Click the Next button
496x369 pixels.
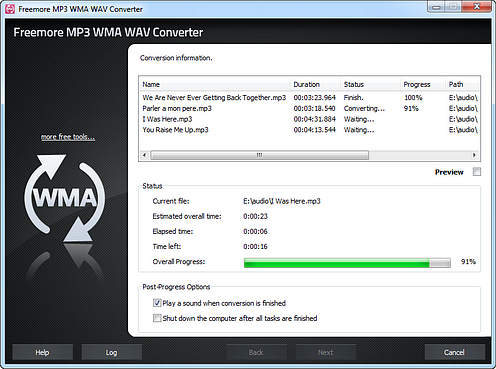[x=326, y=352]
